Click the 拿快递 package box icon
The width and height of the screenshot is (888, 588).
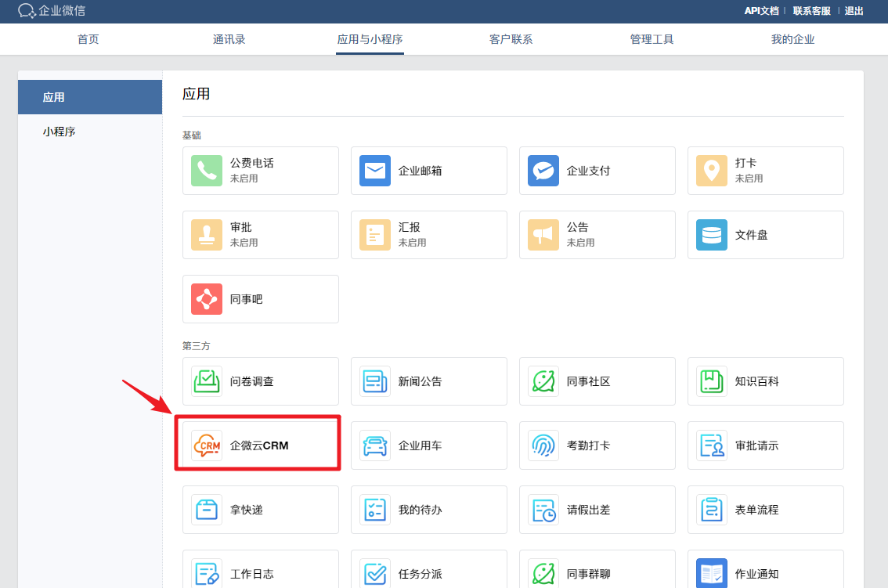click(207, 510)
